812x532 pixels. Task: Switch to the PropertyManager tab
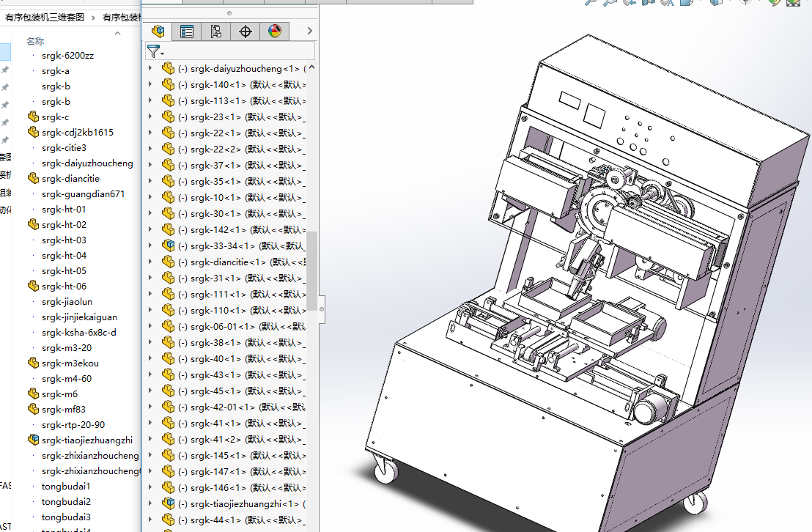tap(187, 31)
